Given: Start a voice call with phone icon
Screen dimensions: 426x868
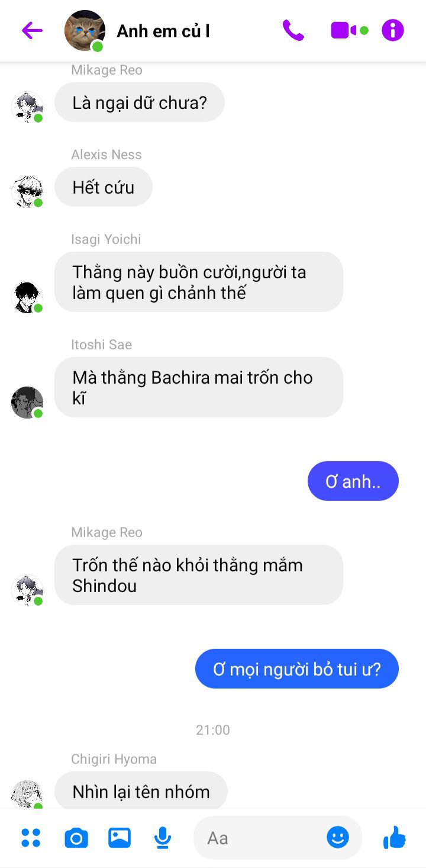Looking at the screenshot, I should click(293, 30).
